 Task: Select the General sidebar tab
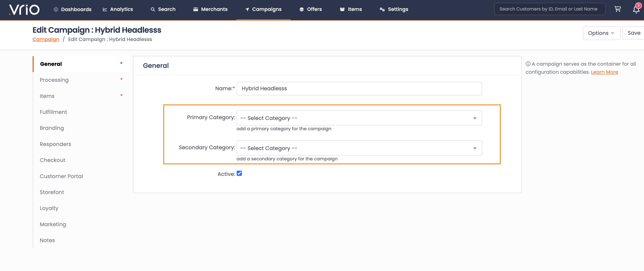pos(81,64)
